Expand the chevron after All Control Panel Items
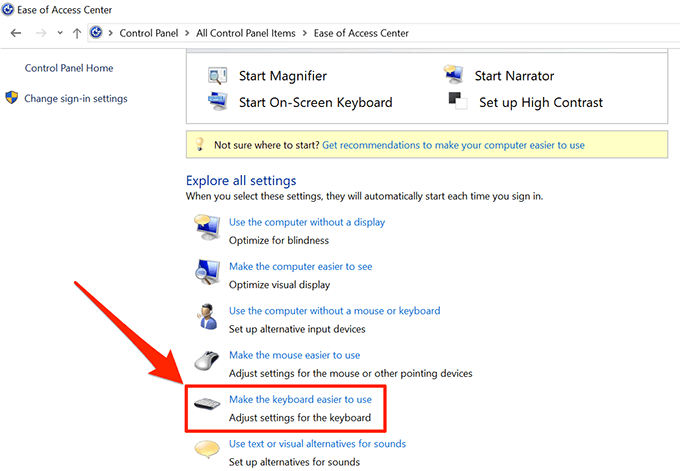This screenshot has height=471, width=680. coord(303,33)
